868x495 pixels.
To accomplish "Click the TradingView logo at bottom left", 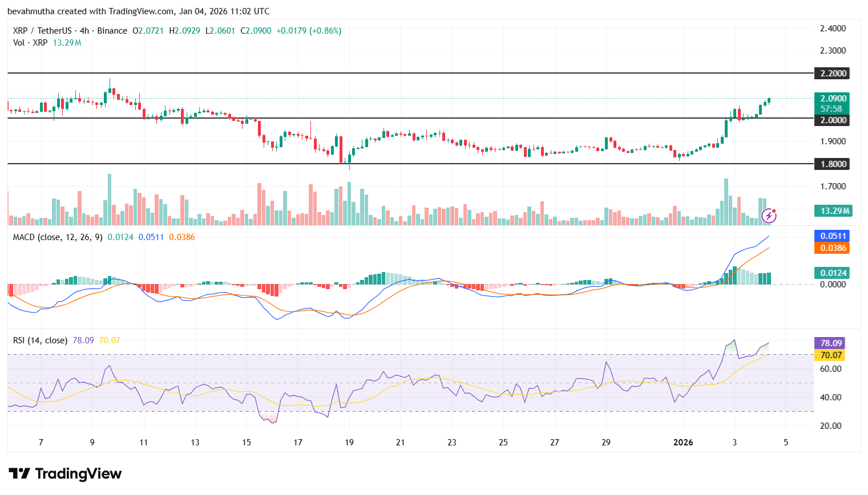I will coord(65,474).
